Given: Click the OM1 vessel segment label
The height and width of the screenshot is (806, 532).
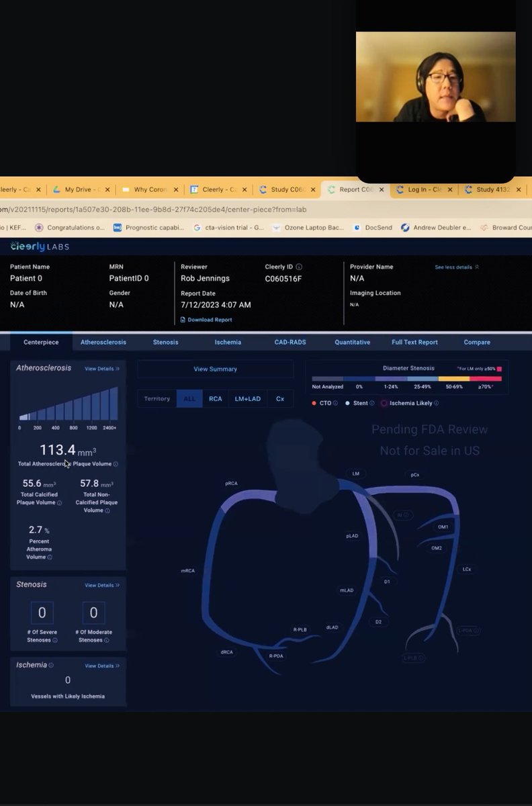Looking at the screenshot, I should pyautogui.click(x=443, y=527).
